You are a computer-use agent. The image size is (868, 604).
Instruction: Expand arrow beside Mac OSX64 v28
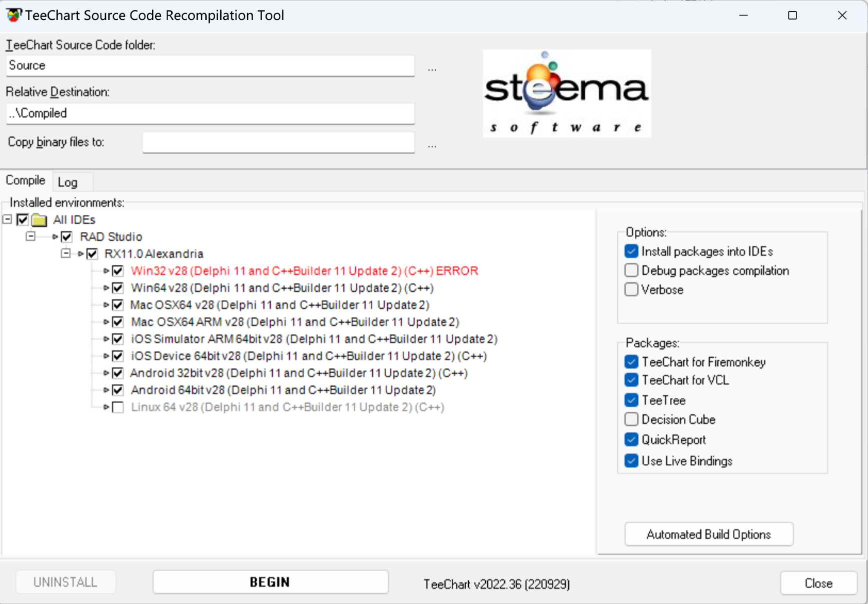106,304
